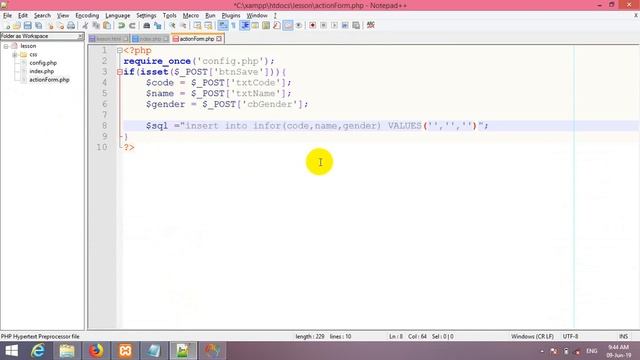Click the macro Playback icon
Viewport: 640px width, 360px height.
[334, 25]
